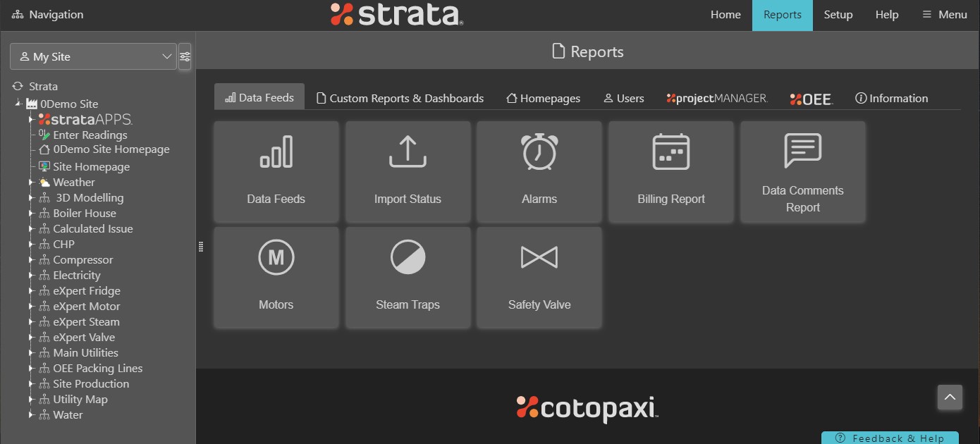
Task: Click the scroll-to-top arrow button
Action: pos(950,397)
